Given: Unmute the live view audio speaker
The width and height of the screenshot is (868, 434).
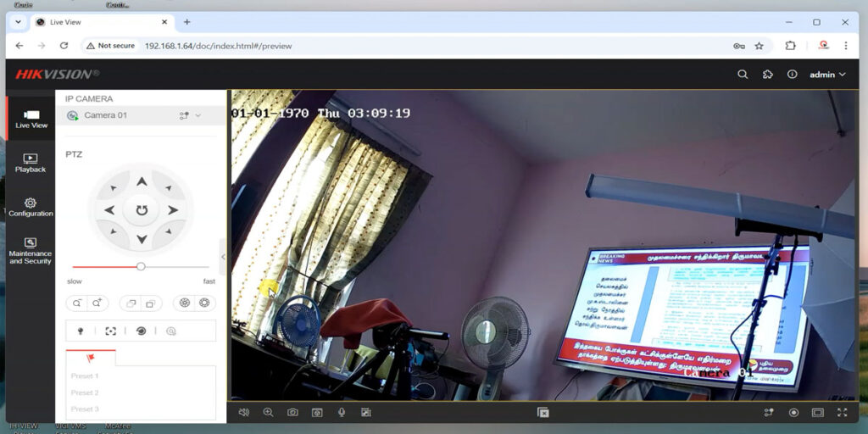Looking at the screenshot, I should coord(244,412).
